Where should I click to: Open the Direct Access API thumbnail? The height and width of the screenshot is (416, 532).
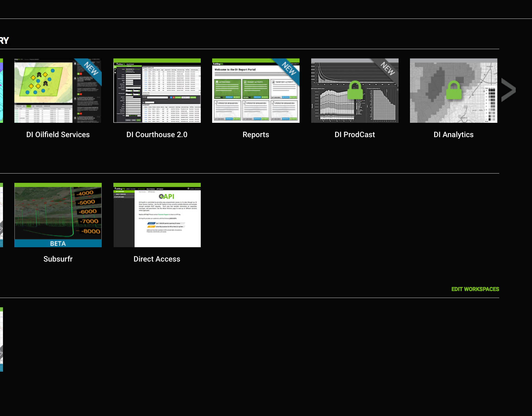157,215
